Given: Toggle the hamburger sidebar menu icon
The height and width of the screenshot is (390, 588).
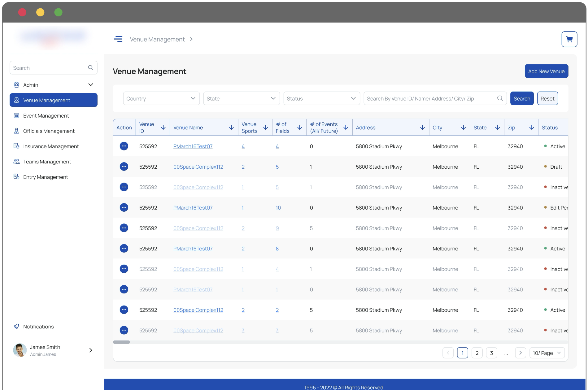Looking at the screenshot, I should (118, 39).
